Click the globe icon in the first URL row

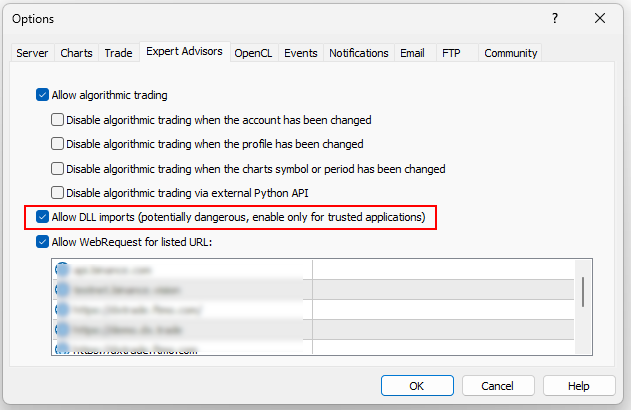(63, 269)
